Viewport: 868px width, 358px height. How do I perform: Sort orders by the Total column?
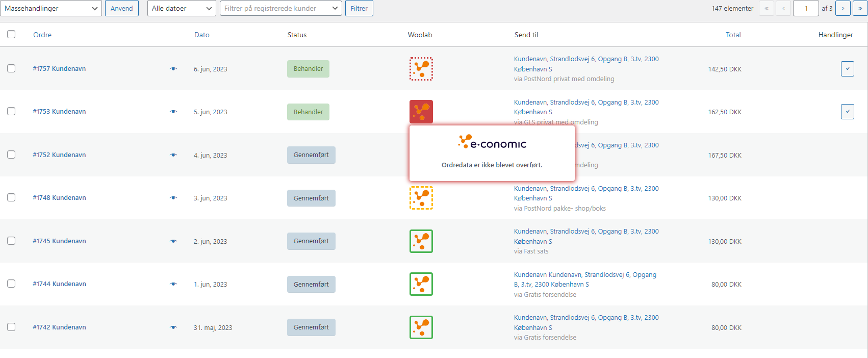(733, 35)
